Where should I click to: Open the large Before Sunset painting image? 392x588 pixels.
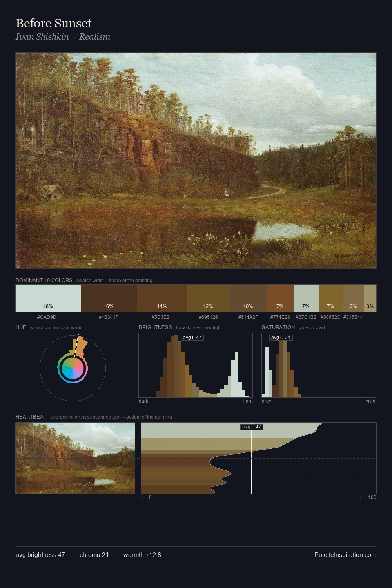196,160
